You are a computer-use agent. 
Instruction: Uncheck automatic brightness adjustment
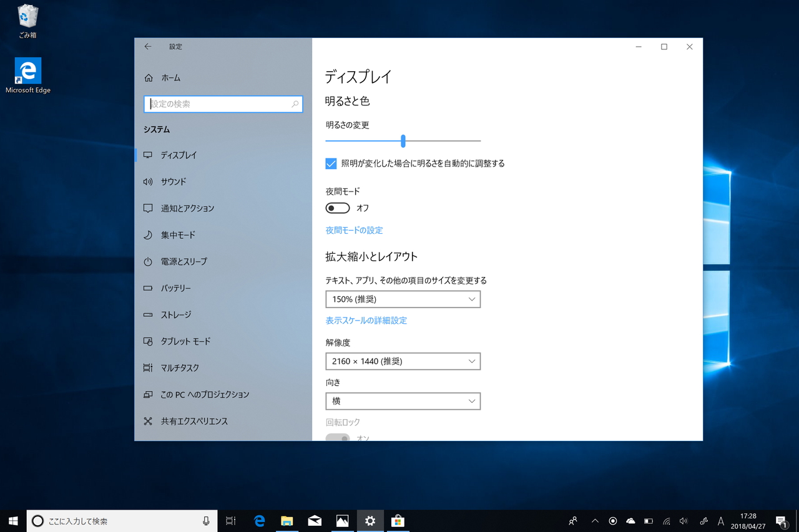coord(330,163)
